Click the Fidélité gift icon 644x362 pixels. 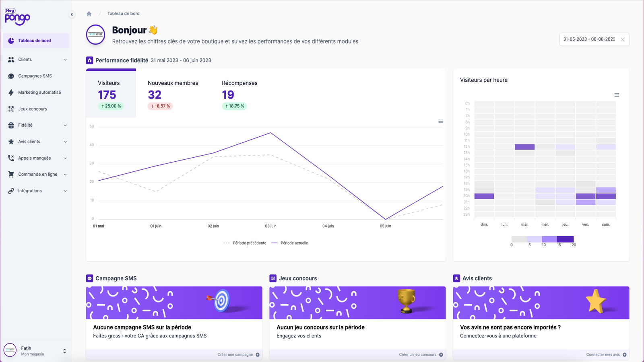point(11,125)
